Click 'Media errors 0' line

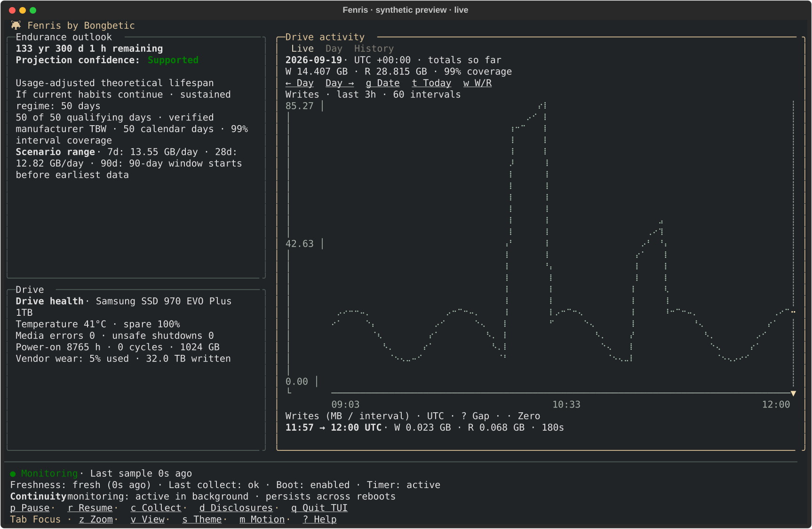(x=55, y=336)
